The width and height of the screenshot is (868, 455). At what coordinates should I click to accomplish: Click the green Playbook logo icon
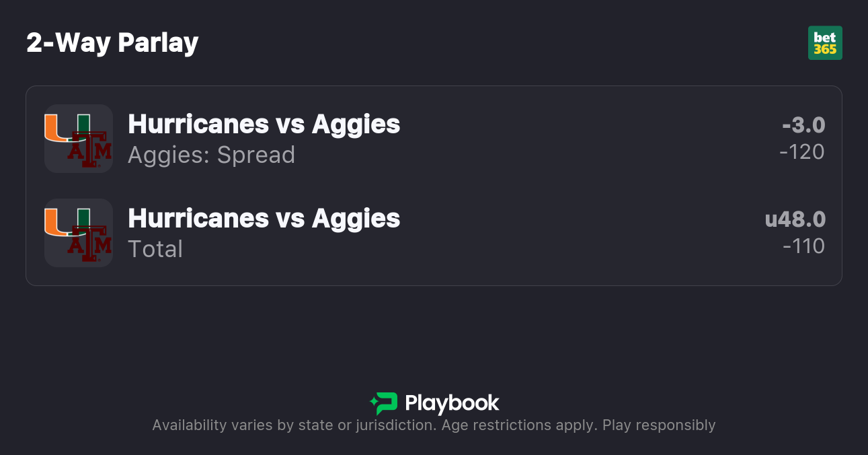384,403
